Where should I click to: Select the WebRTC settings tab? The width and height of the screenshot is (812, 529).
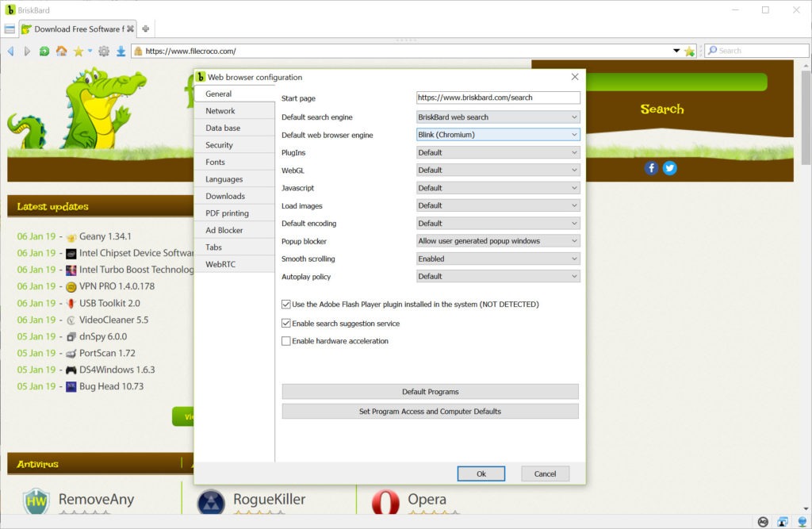pyautogui.click(x=220, y=264)
